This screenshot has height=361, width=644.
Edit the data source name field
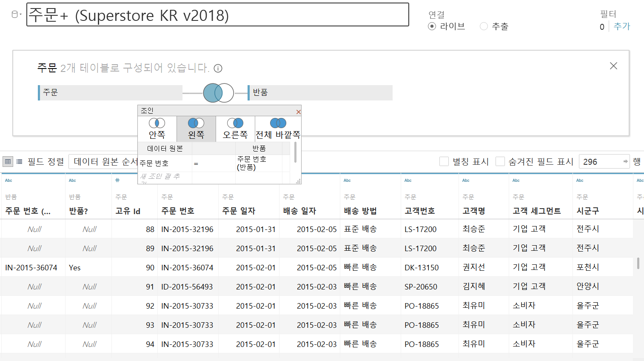(218, 15)
